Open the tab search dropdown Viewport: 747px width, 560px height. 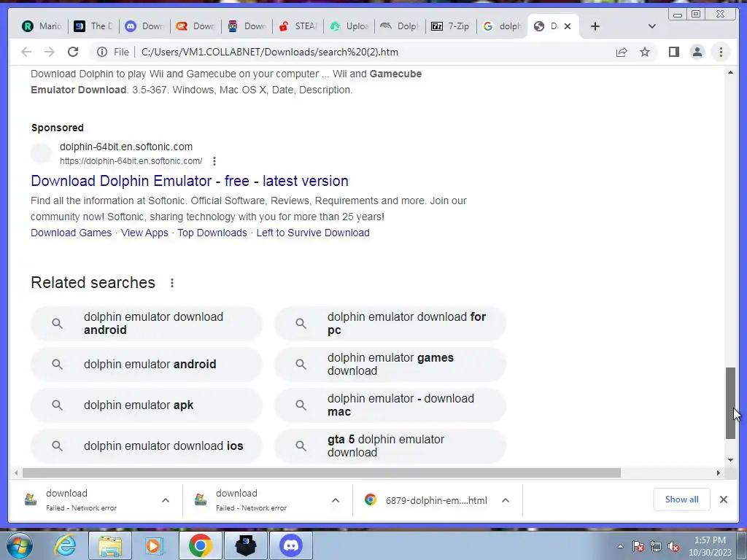tap(652, 26)
